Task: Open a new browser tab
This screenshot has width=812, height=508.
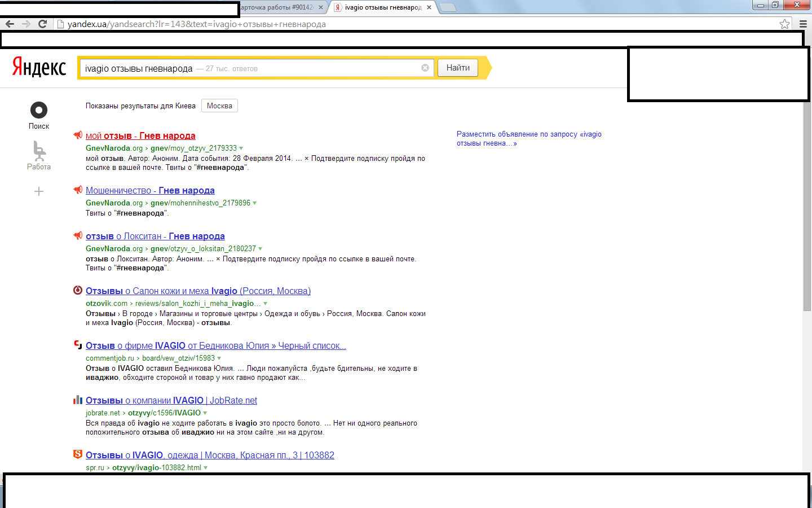Action: pos(447,7)
